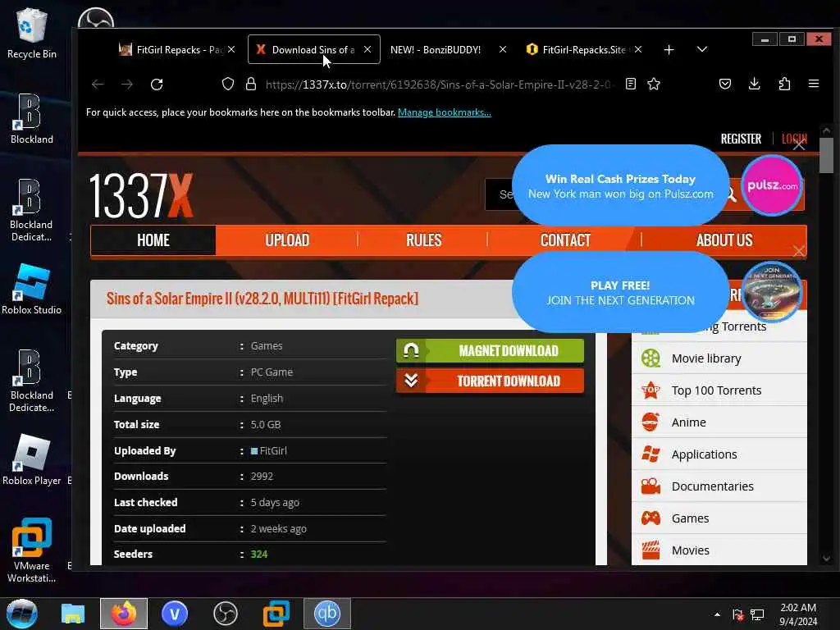This screenshot has width=840, height=630.
Task: Open the VMware Workstation taskbar icon
Action: point(276,614)
